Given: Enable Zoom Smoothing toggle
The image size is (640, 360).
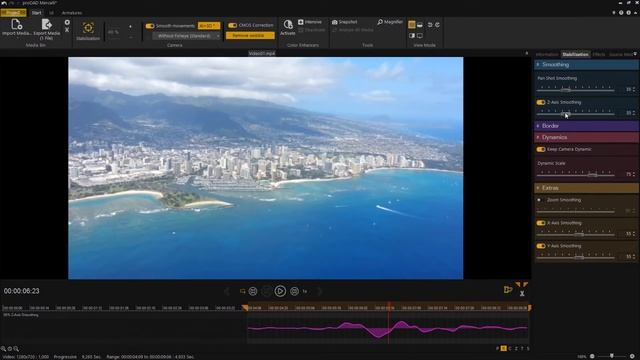Looking at the screenshot, I should [x=540, y=200].
